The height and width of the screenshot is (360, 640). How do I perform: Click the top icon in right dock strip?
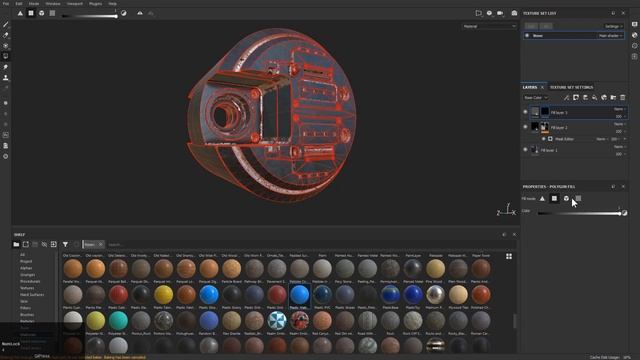[635, 24]
